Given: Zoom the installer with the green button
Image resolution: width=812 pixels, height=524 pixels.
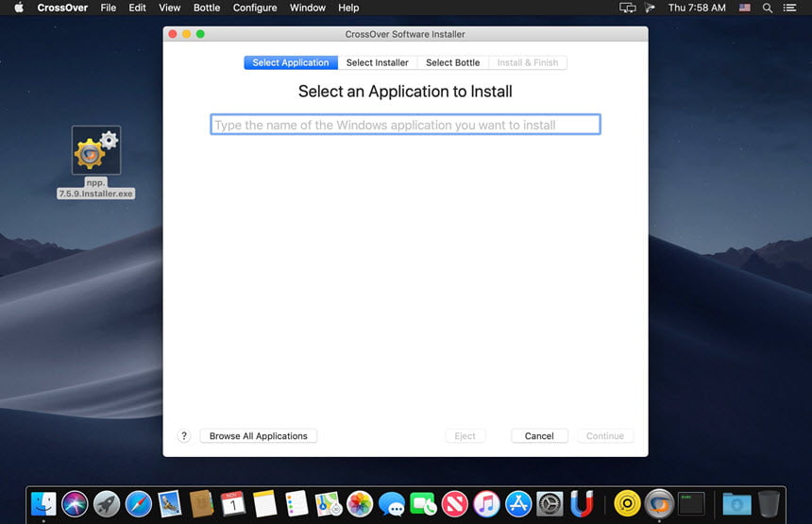Looking at the screenshot, I should 200,34.
